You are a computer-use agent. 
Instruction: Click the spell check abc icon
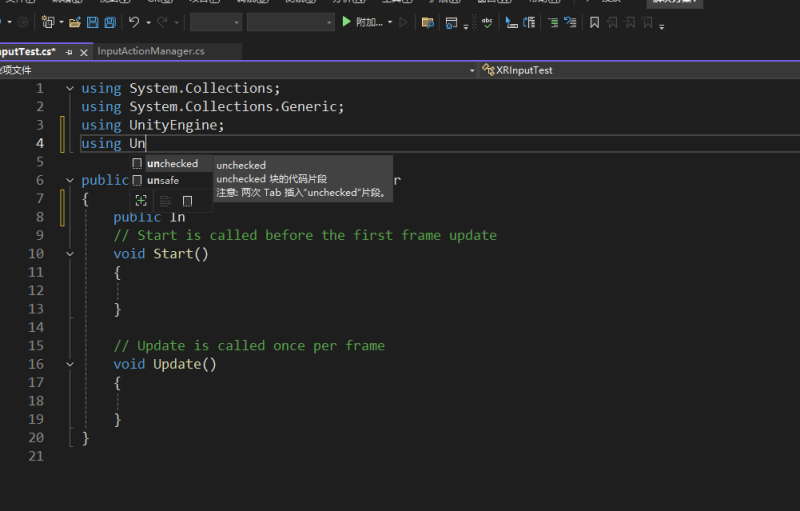(x=486, y=22)
